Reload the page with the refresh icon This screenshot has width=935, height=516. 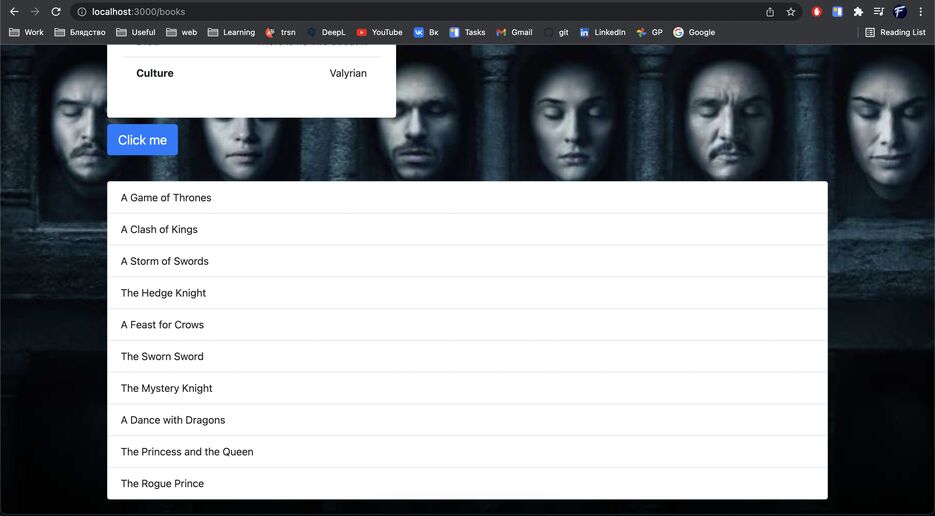click(x=55, y=12)
